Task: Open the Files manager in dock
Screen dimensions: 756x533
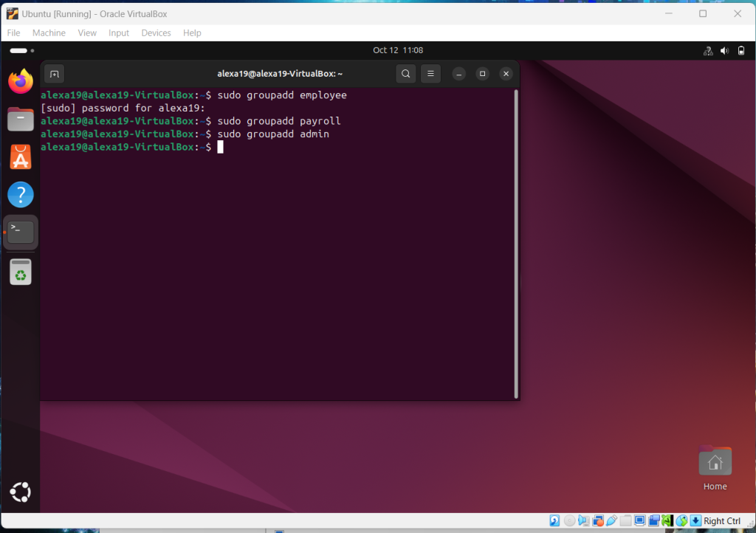Action: point(21,119)
